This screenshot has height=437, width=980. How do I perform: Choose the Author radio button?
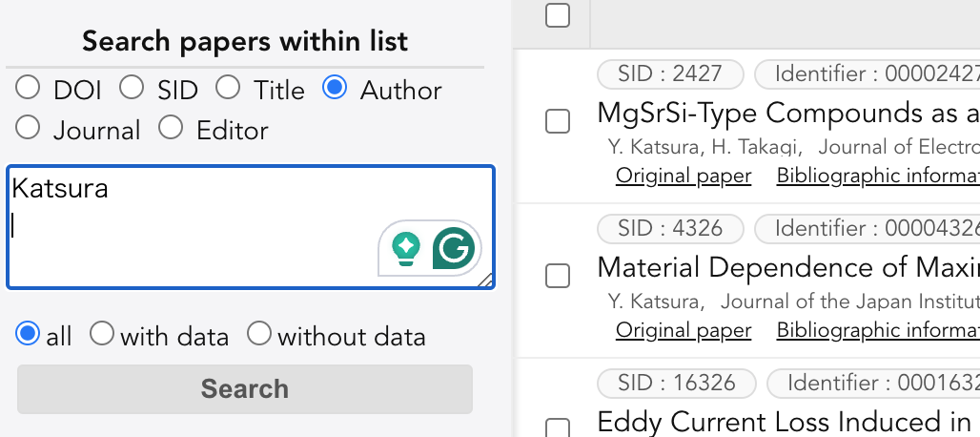[x=335, y=88]
